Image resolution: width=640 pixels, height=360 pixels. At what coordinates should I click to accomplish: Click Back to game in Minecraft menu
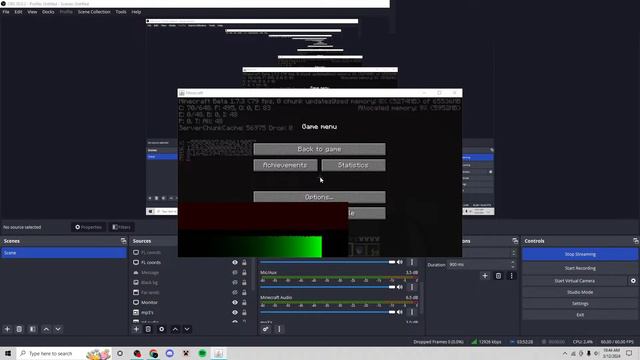319,149
